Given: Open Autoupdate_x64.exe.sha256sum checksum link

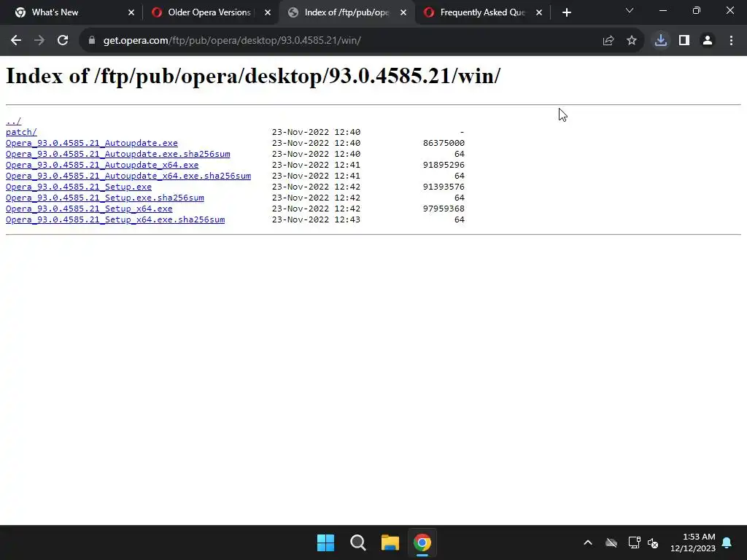Looking at the screenshot, I should tap(128, 176).
